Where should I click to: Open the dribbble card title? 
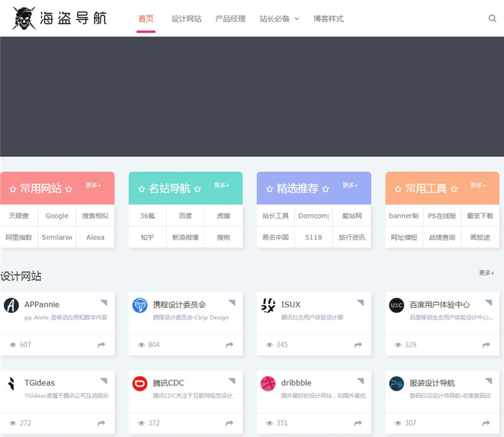click(296, 383)
